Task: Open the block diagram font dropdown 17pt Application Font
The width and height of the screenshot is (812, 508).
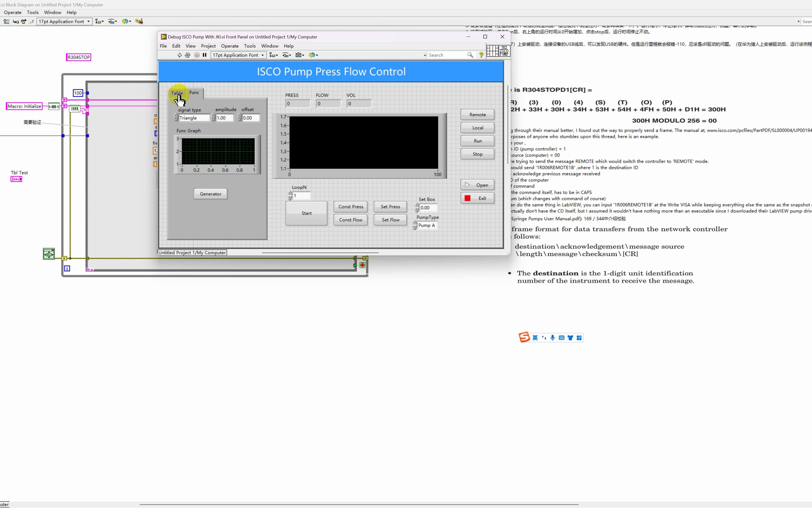Action: pos(64,21)
